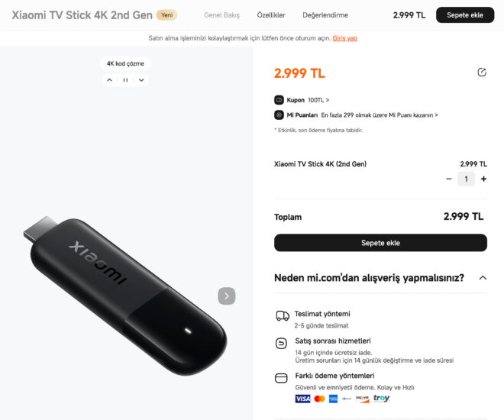Click the Visa payment logo
The height and width of the screenshot is (420, 504).
(302, 399)
